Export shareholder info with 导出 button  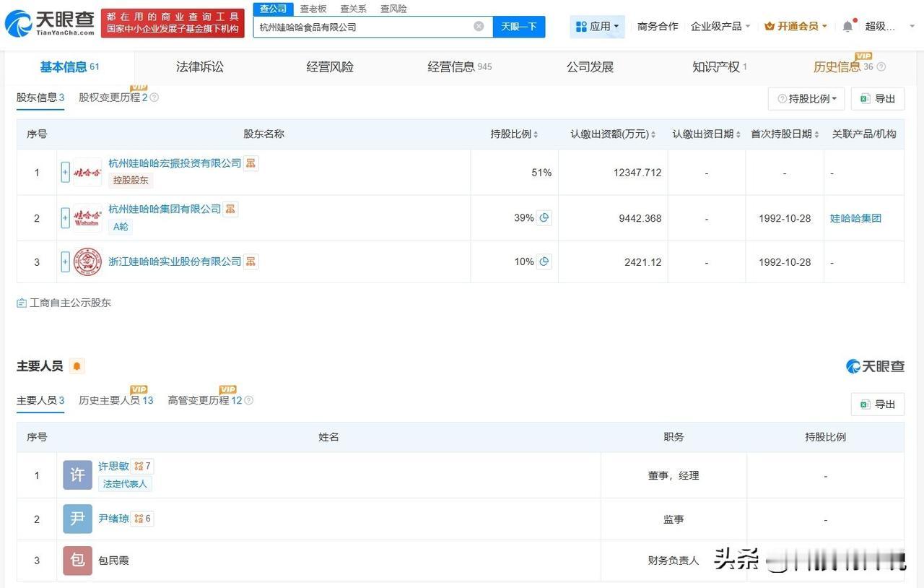(878, 99)
